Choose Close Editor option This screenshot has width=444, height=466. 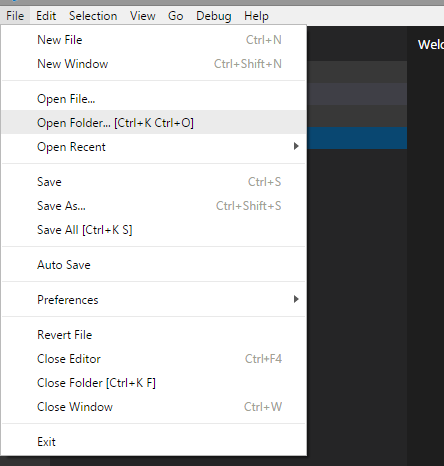coord(154,359)
